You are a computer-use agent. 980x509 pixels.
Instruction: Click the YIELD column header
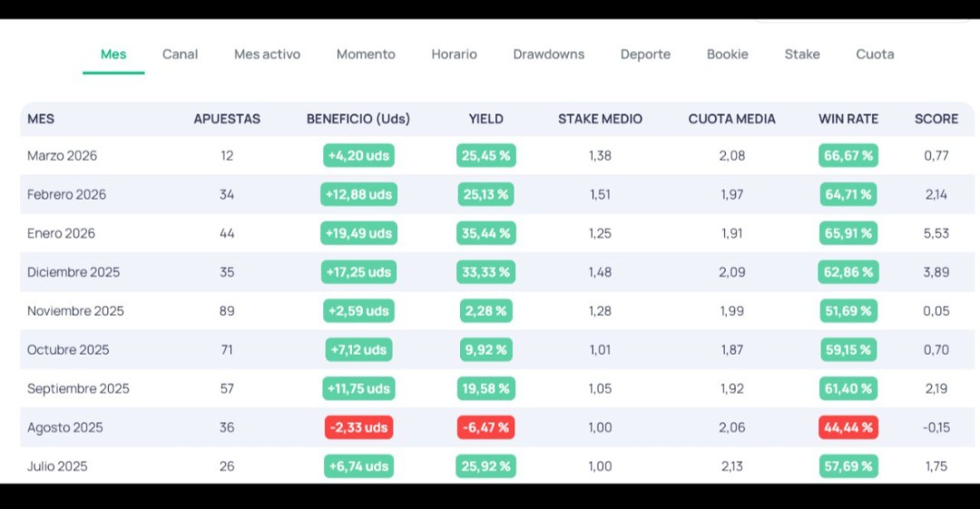(485, 119)
